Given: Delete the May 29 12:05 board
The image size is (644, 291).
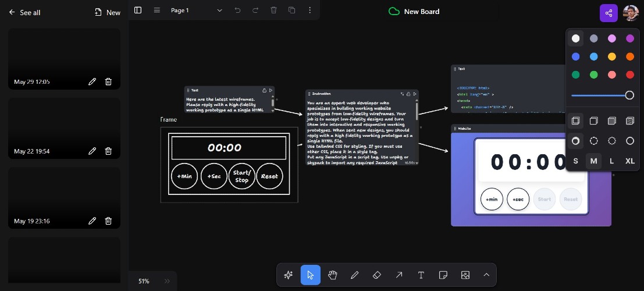Looking at the screenshot, I should (108, 81).
